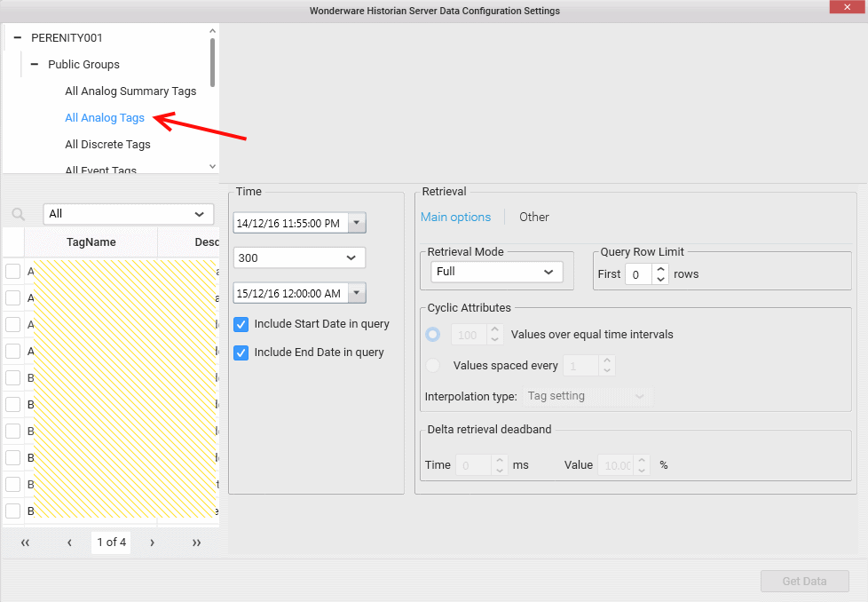This screenshot has width=868, height=602.
Task: Click the tree panel scrollbar thumb
Action: [213, 62]
